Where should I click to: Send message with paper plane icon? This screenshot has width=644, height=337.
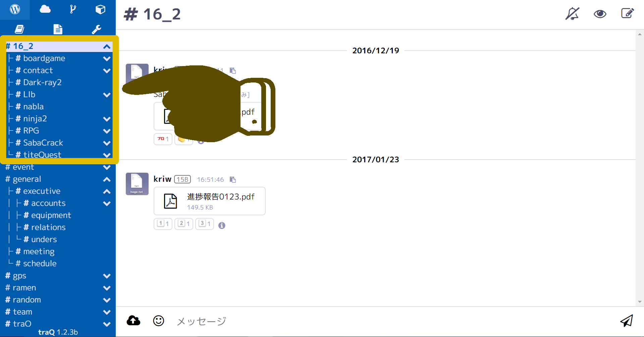[x=627, y=321]
